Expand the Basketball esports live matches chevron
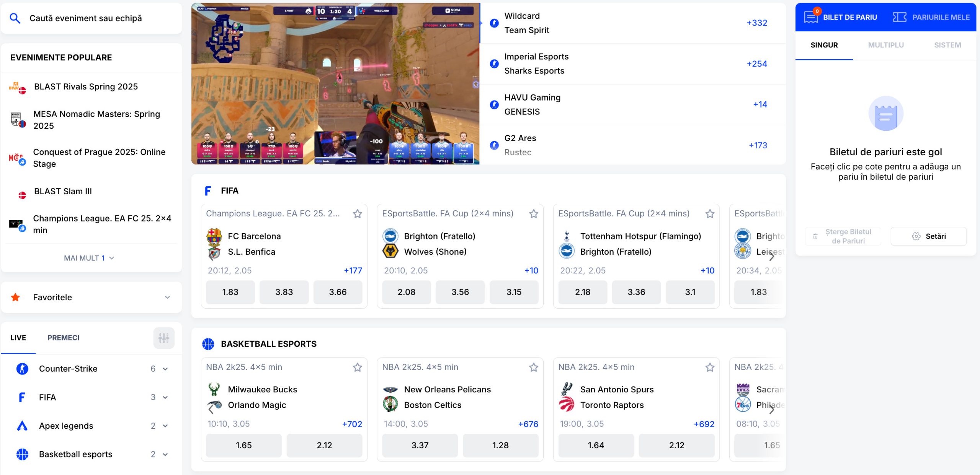The image size is (980, 475). click(165, 454)
